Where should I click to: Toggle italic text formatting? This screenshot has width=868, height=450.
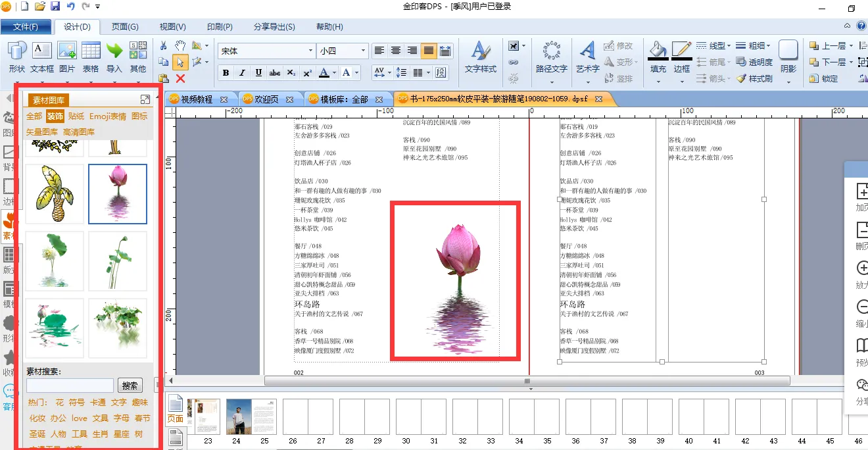pos(242,73)
